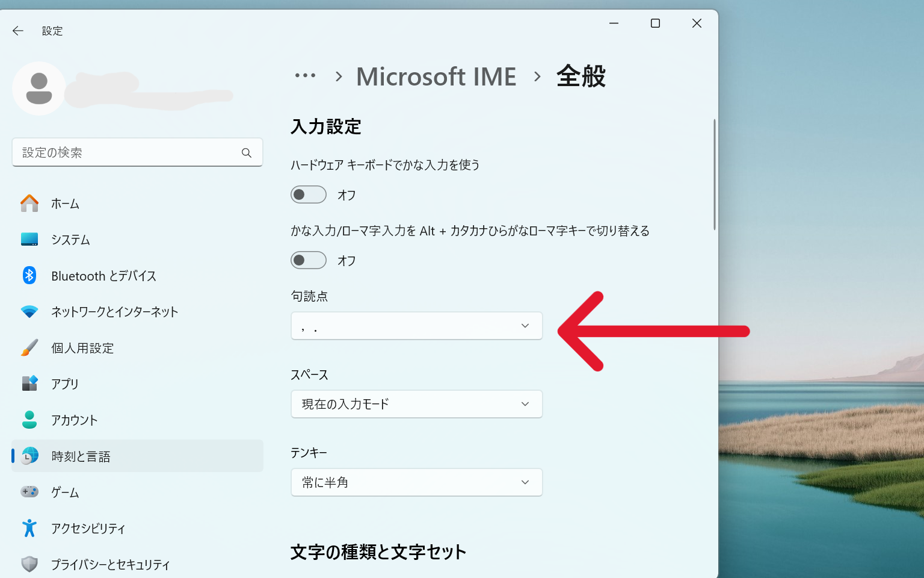Screen dimensions: 924x578
Task: Open プライバシーとセキュリティ settings
Action: point(138,564)
